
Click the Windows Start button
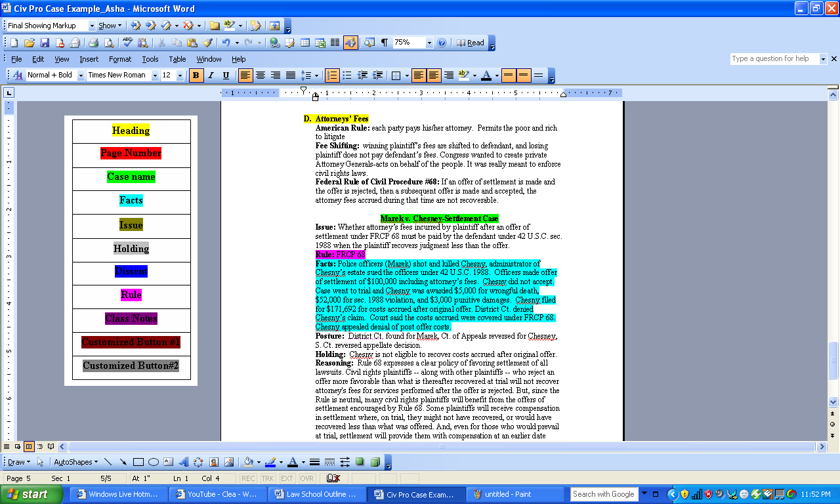coord(27,494)
